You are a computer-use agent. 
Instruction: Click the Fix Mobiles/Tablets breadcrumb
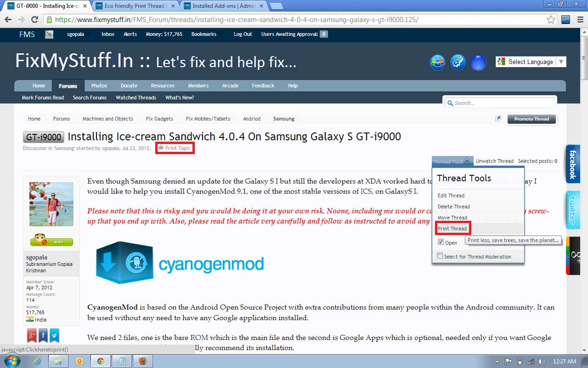pyautogui.click(x=208, y=119)
